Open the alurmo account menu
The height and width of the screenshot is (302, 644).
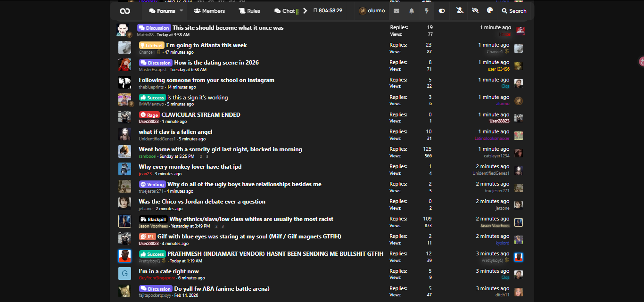372,11
